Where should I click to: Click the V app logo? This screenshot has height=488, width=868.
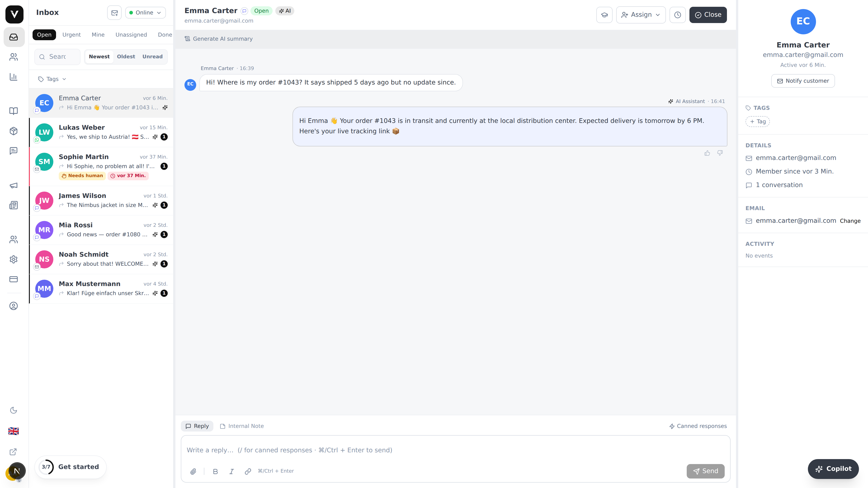14,14
